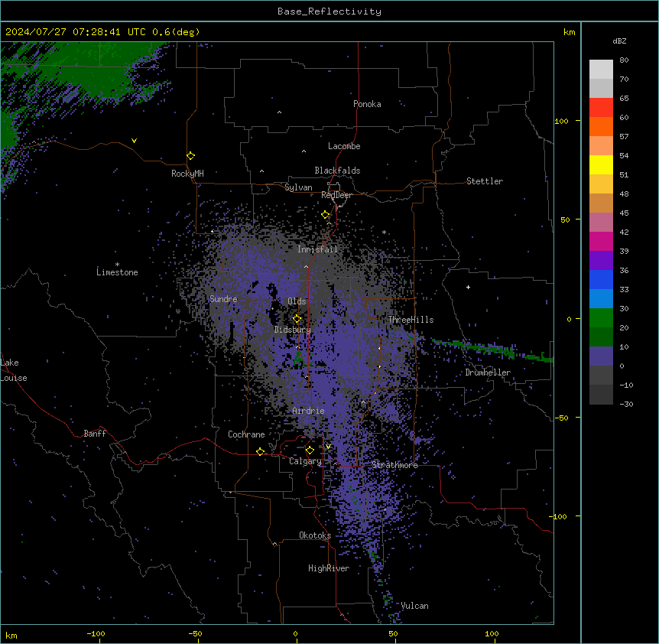Click the Vulcan label
This screenshot has width=659, height=644.
pos(414,606)
